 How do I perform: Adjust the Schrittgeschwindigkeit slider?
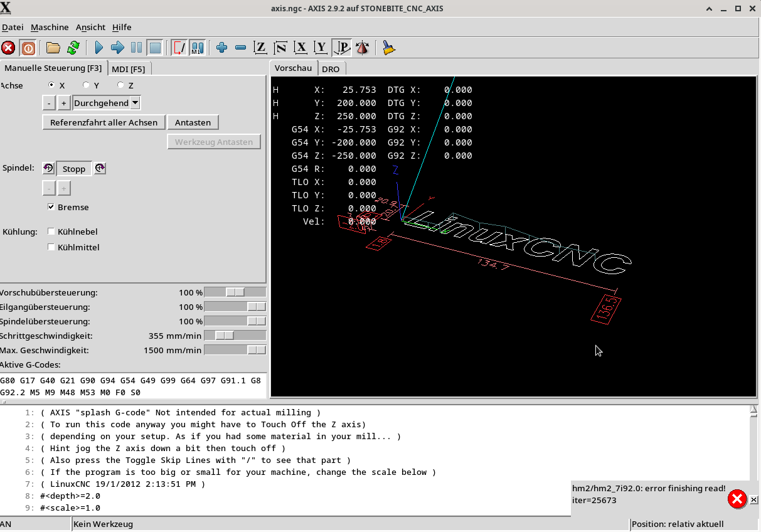(x=235, y=336)
